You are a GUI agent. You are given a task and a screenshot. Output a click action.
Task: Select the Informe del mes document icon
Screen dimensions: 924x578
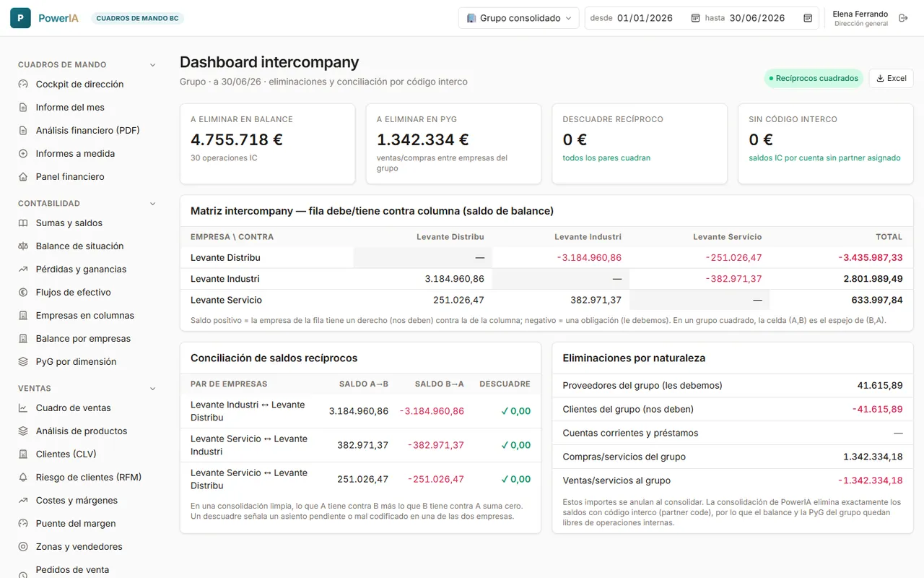pos(23,108)
